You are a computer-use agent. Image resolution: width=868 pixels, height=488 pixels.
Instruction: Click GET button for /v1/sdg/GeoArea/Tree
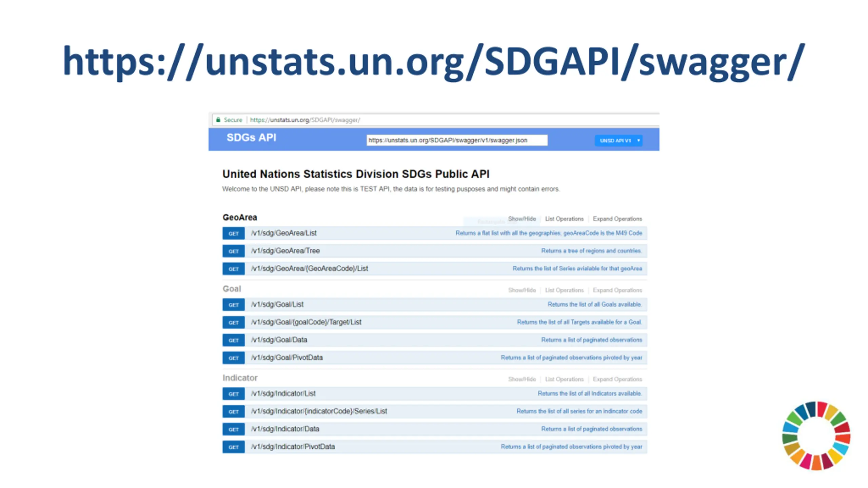click(x=234, y=251)
